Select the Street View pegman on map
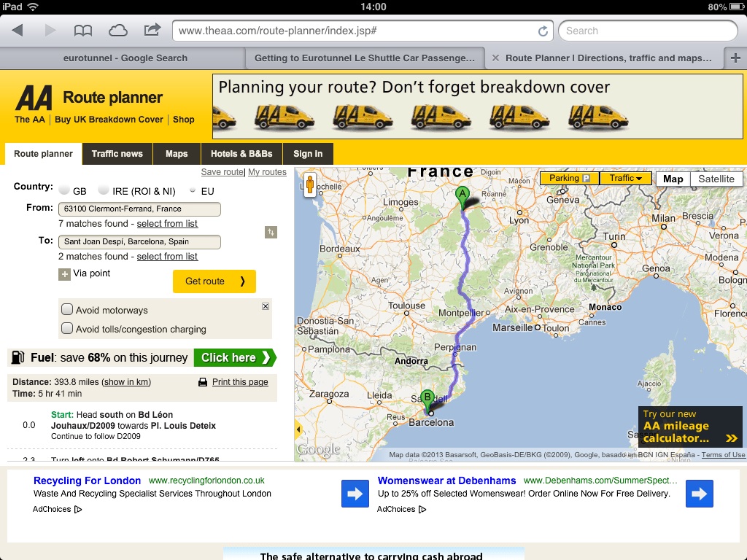 click(310, 184)
